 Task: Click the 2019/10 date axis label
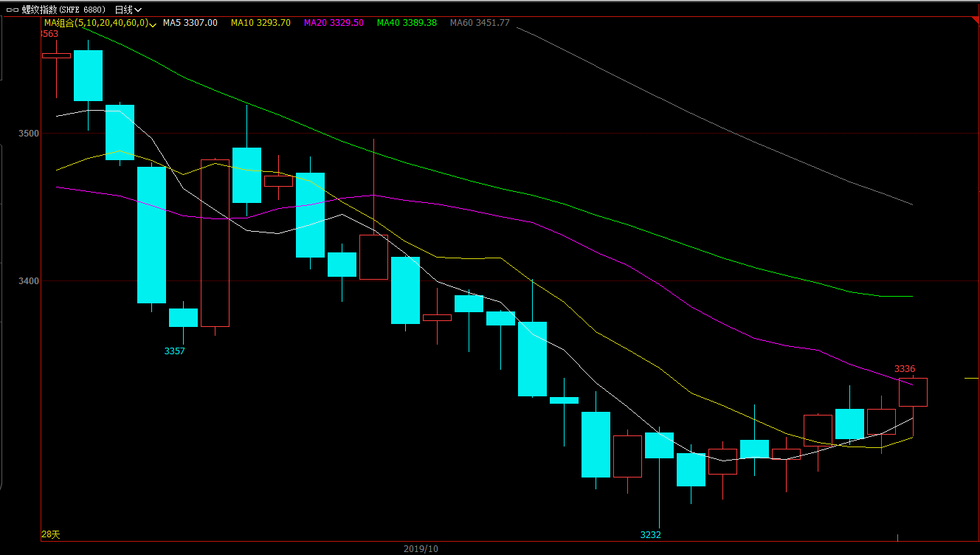[421, 549]
